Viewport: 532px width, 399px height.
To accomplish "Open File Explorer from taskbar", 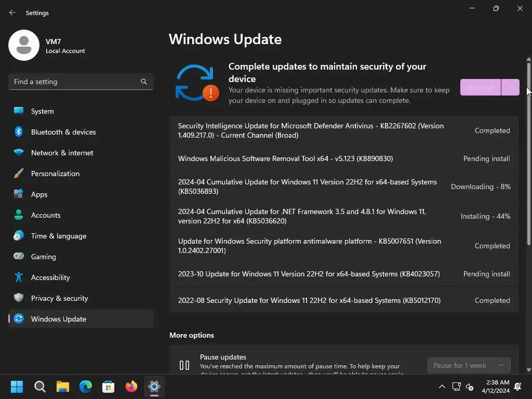I will [x=63, y=387].
